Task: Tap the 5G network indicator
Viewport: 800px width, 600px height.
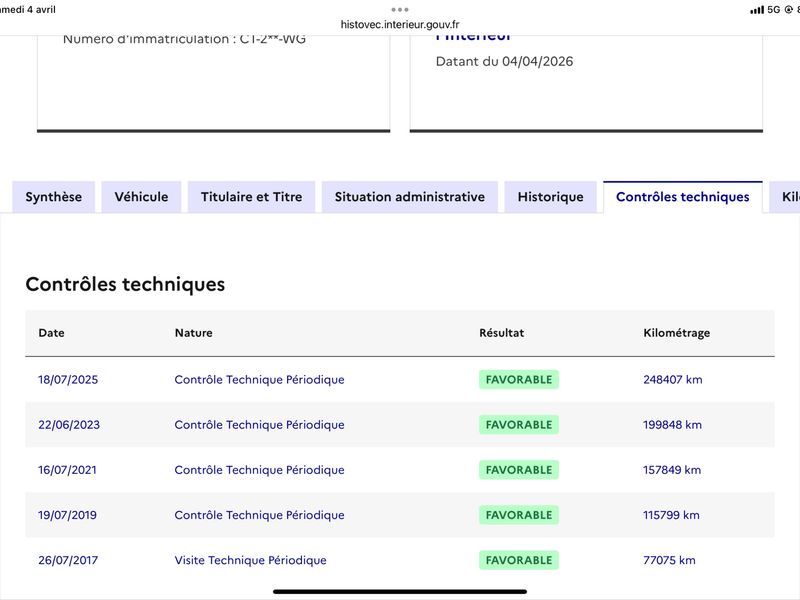Action: tap(773, 10)
